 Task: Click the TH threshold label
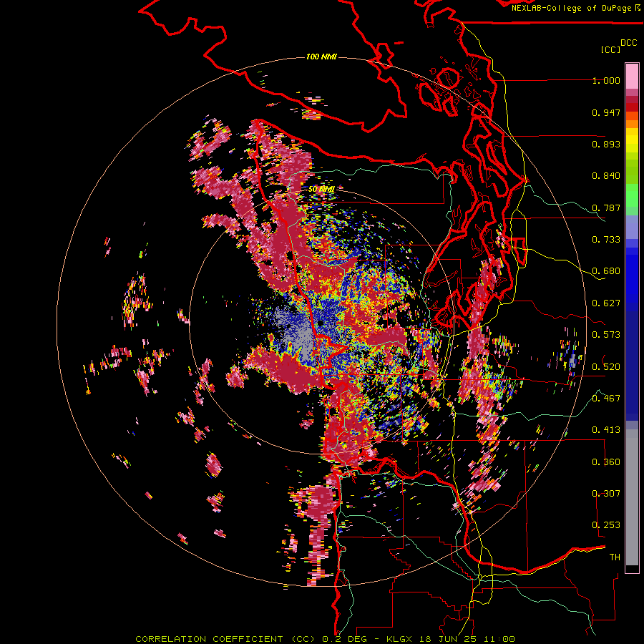coord(615,557)
